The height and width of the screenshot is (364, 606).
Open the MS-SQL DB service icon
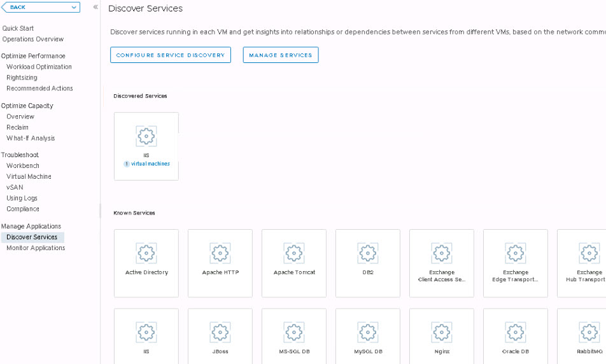coord(294,332)
